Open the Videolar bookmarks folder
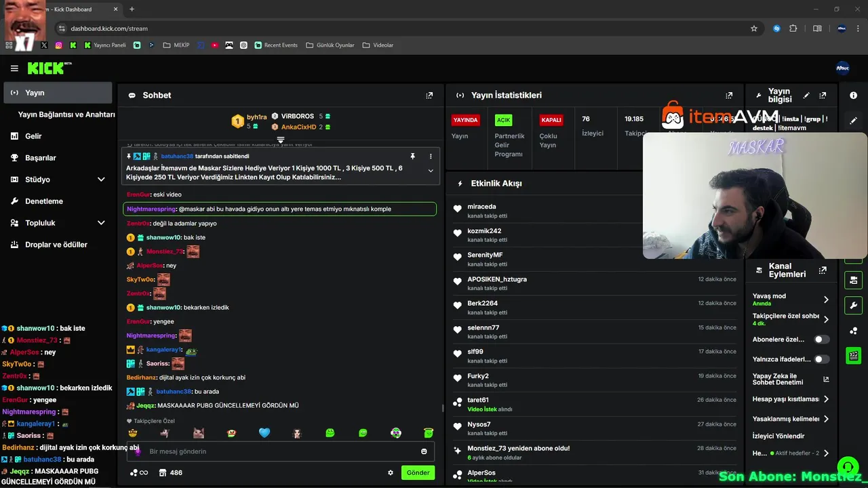The width and height of the screenshot is (868, 488). 378,45
